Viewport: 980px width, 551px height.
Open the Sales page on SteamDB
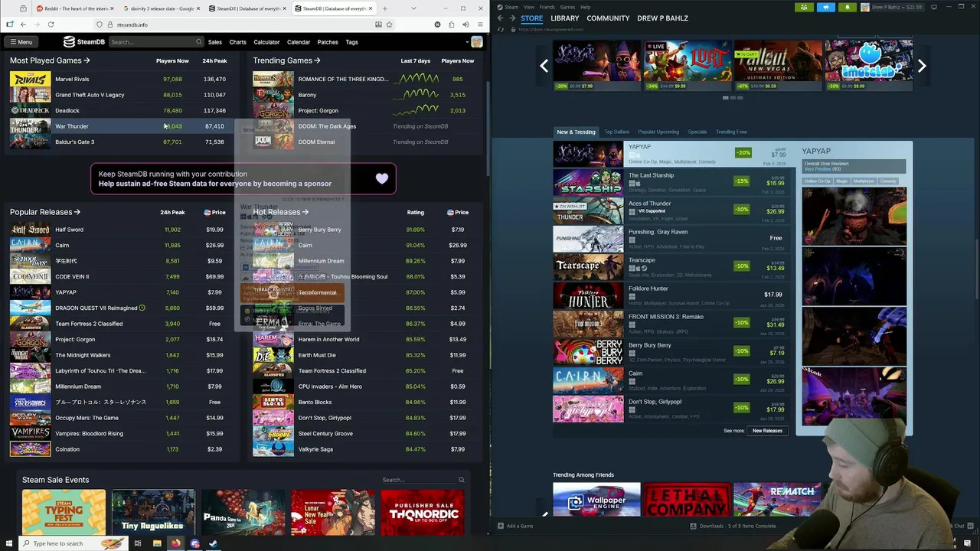tap(215, 42)
